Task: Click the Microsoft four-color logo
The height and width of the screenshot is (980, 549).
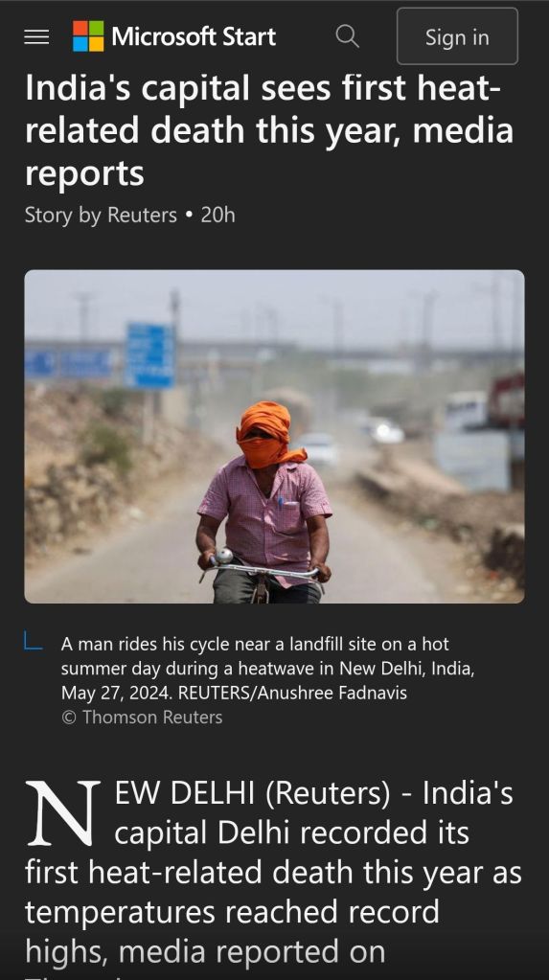Action: (x=88, y=36)
